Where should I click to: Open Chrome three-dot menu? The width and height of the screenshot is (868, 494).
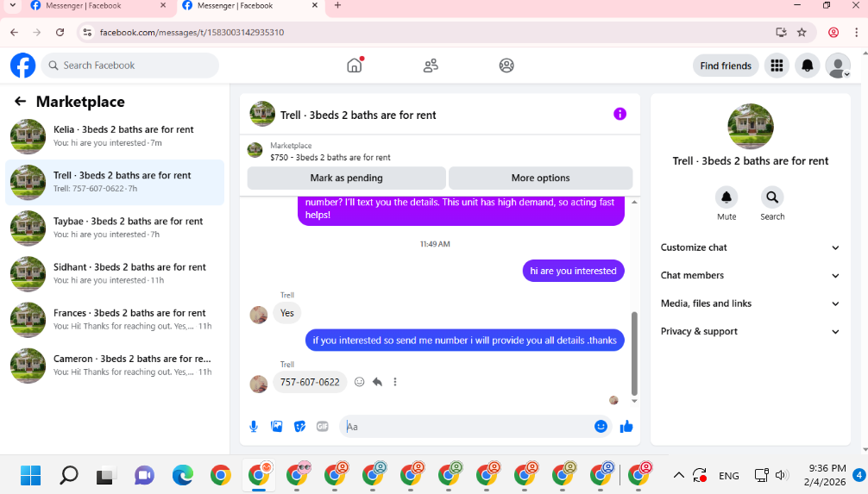click(x=857, y=32)
